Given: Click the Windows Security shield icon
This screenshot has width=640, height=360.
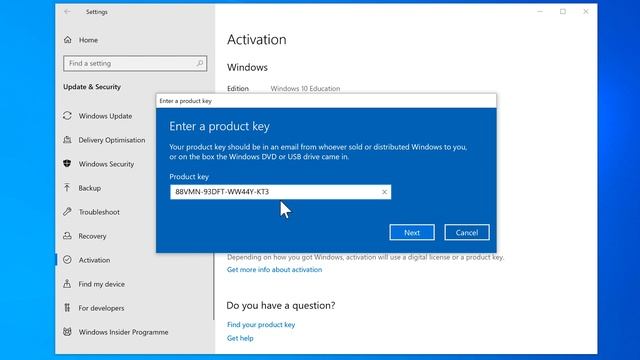Looking at the screenshot, I should click(67, 164).
